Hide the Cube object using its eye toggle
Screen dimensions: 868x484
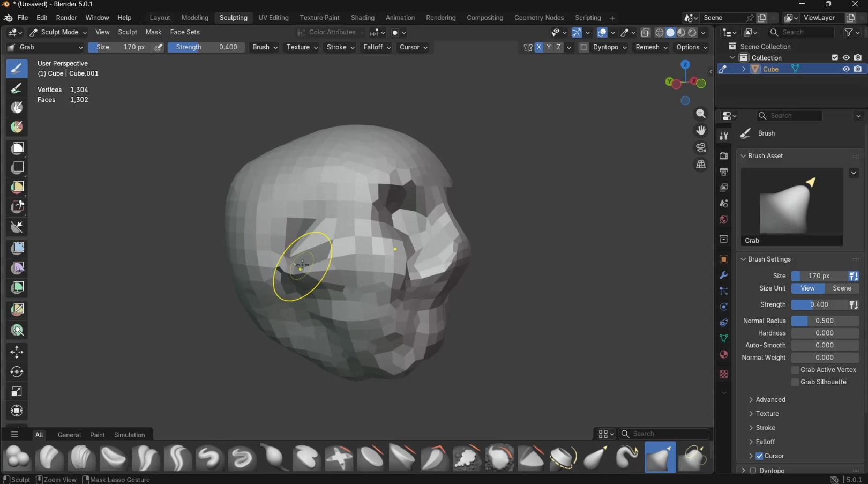click(x=846, y=69)
